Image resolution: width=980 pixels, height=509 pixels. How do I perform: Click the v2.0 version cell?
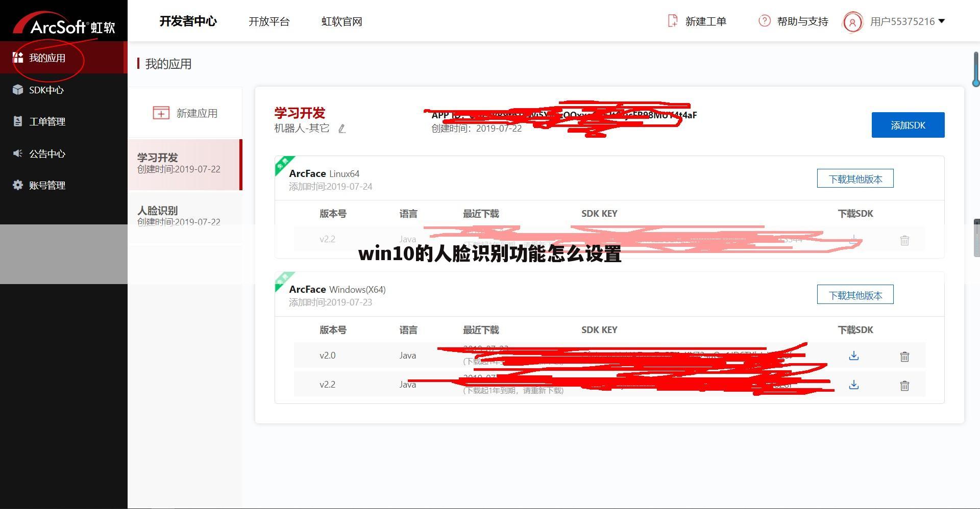coord(328,355)
